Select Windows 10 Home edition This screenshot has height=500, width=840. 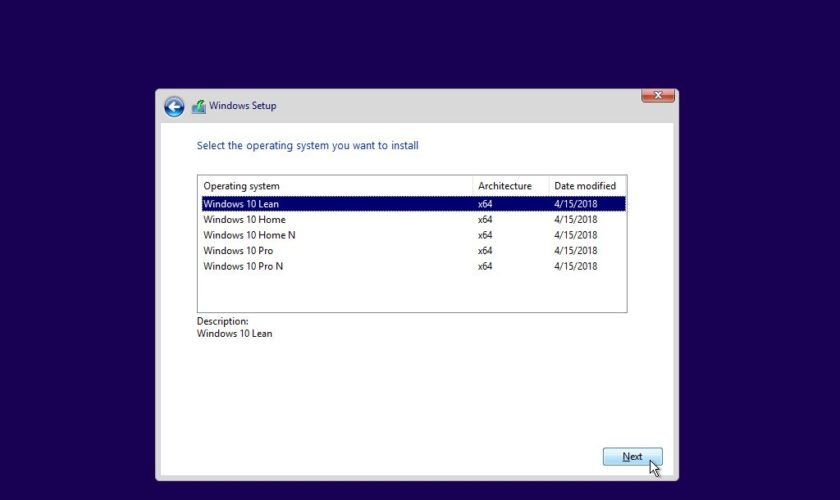(414, 219)
